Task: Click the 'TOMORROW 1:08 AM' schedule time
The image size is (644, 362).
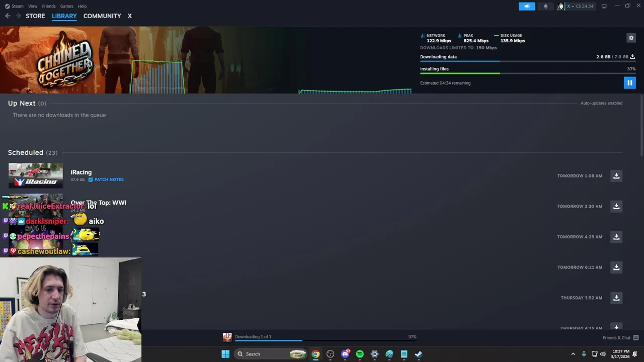Action: (580, 176)
